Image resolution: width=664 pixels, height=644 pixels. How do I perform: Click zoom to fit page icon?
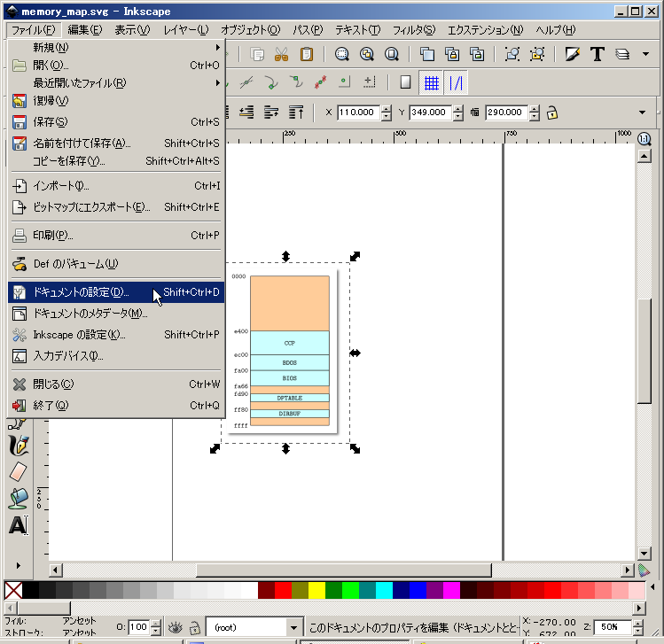click(392, 54)
